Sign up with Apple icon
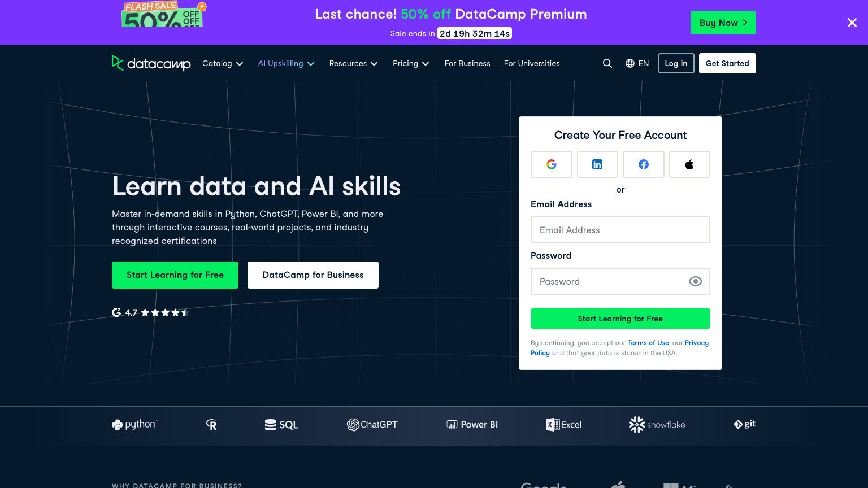868x488 pixels. click(689, 164)
